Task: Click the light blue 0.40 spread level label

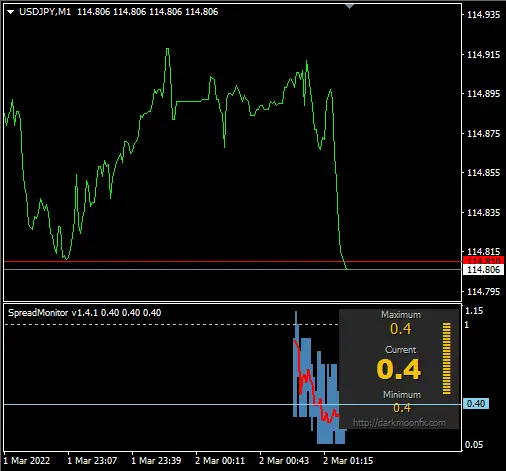Action: [x=476, y=404]
